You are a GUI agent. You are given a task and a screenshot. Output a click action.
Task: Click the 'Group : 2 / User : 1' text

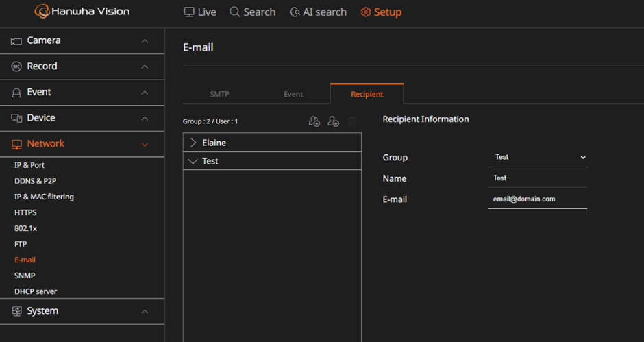click(x=210, y=121)
